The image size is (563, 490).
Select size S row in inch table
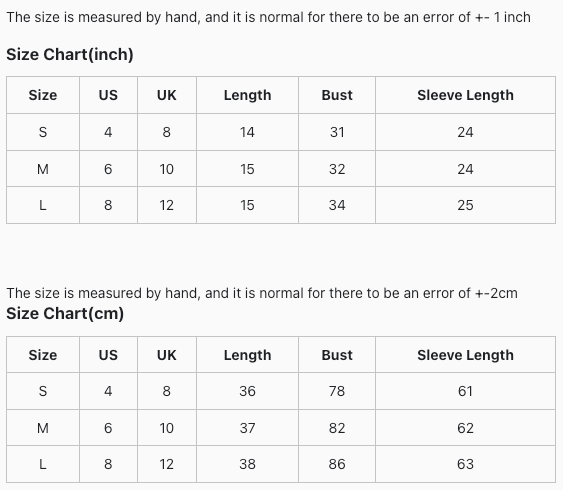click(281, 132)
